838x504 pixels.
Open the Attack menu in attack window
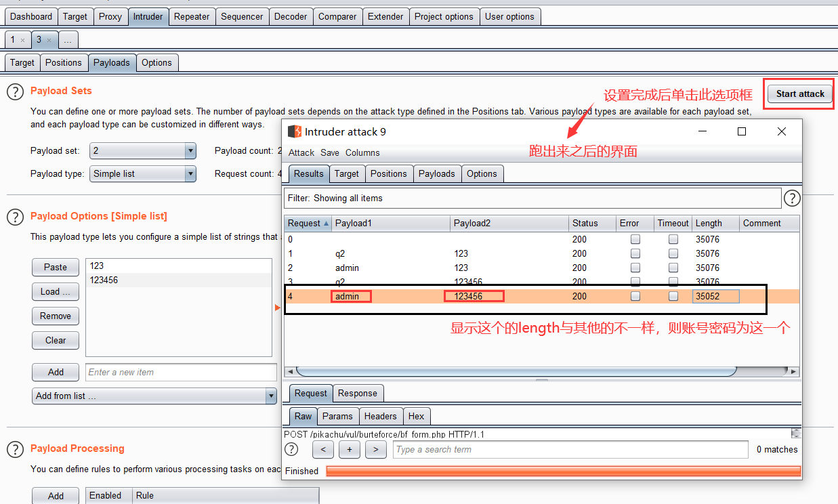coord(301,152)
